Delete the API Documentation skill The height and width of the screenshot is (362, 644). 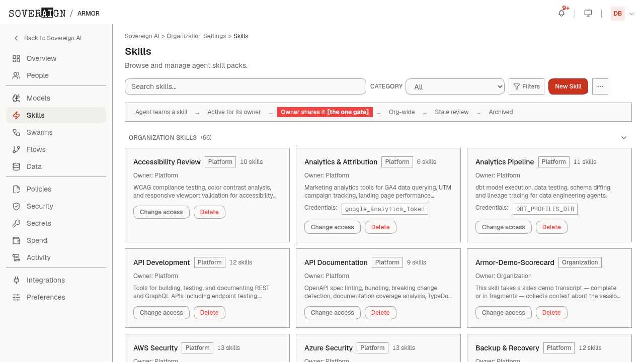[380, 313]
